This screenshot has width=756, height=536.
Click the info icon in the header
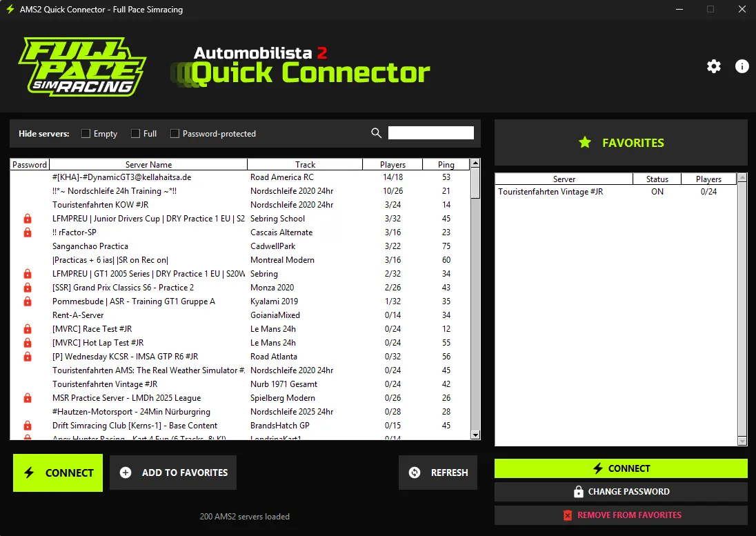[x=742, y=66]
